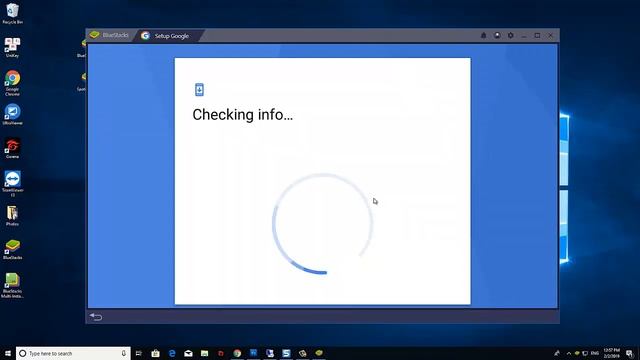Click the BlueStacks tray icon
The image size is (640, 360).
[577, 353]
